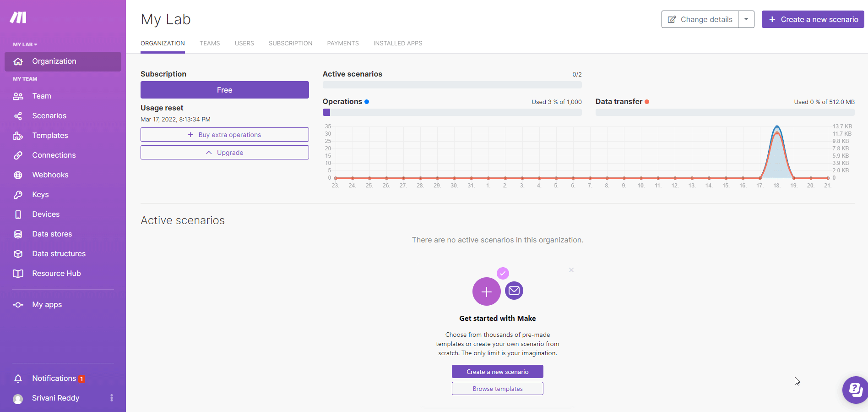This screenshot has width=868, height=412.
Task: Click Buy extra operations
Action: click(225, 135)
